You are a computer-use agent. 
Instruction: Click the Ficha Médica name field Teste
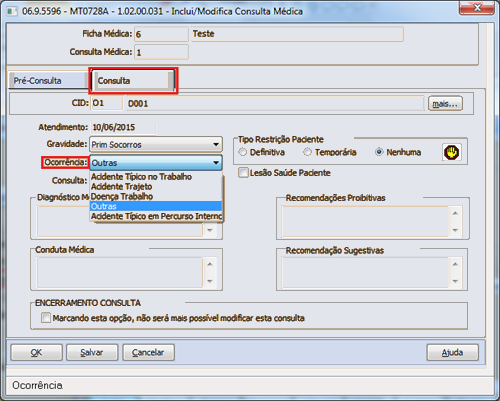[297, 34]
